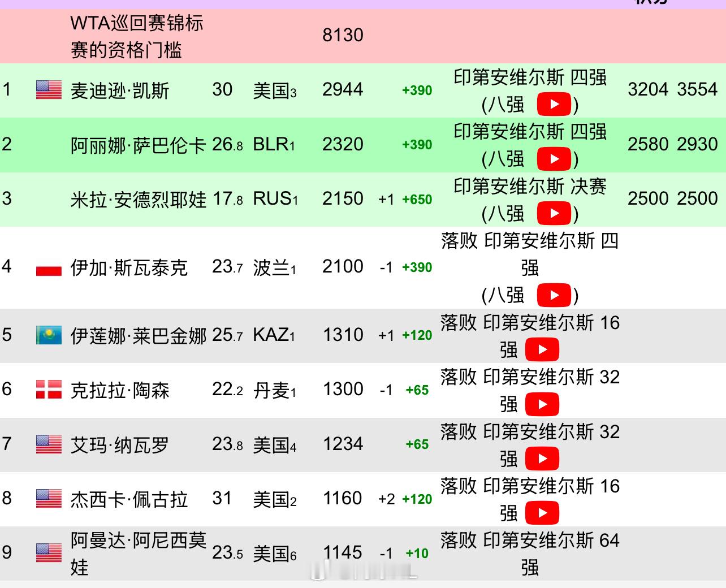
Task: Select points value 2150
Action: (343, 198)
